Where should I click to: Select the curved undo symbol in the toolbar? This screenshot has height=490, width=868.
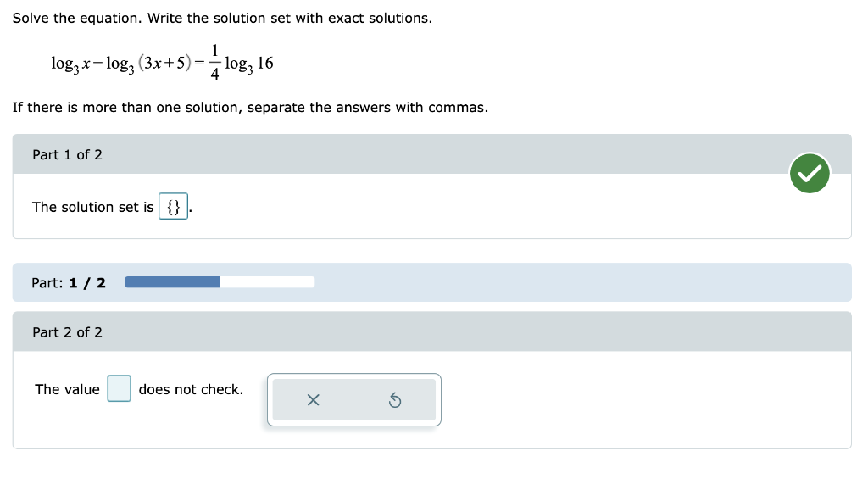(x=395, y=399)
